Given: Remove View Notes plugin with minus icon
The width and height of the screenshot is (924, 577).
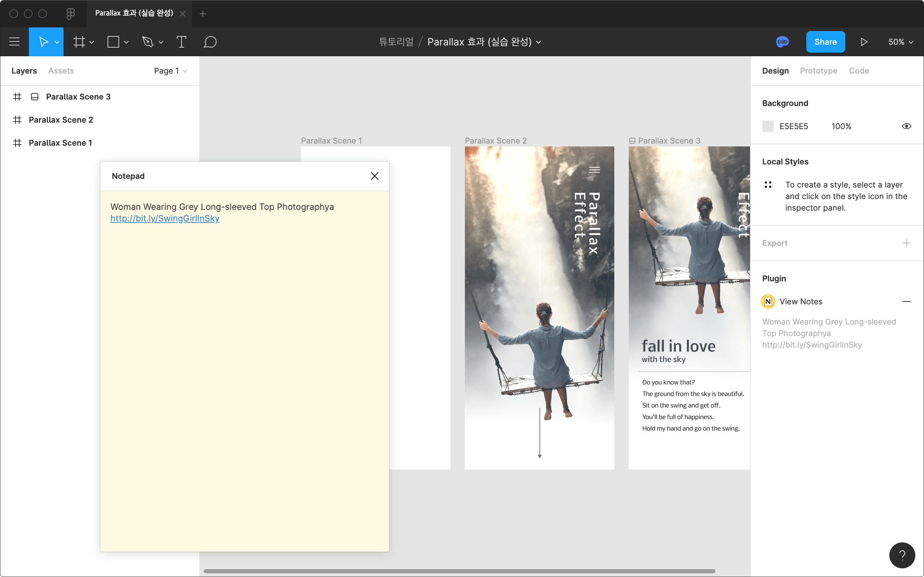Looking at the screenshot, I should [906, 301].
